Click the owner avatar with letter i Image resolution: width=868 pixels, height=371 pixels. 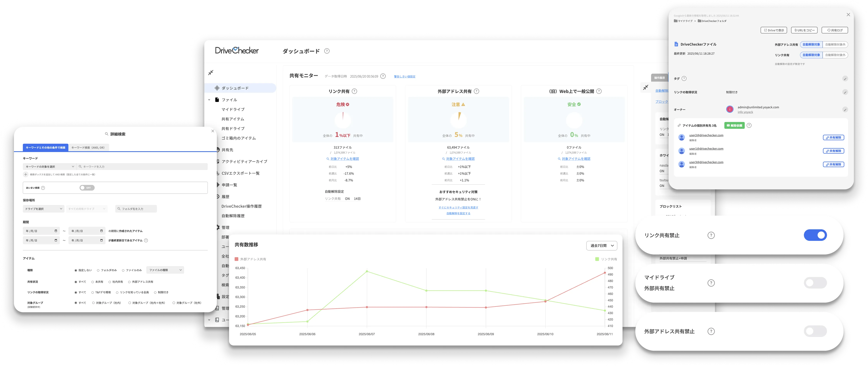coord(730,109)
